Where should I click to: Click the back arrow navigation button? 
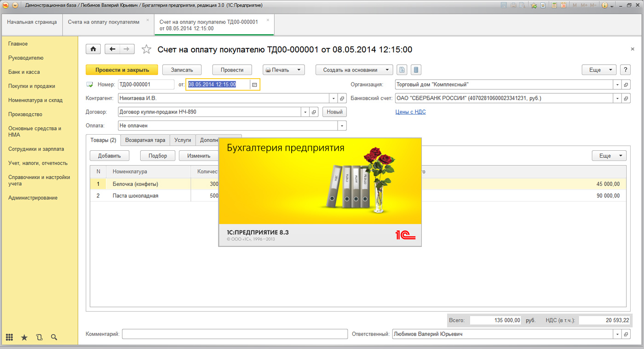click(112, 49)
